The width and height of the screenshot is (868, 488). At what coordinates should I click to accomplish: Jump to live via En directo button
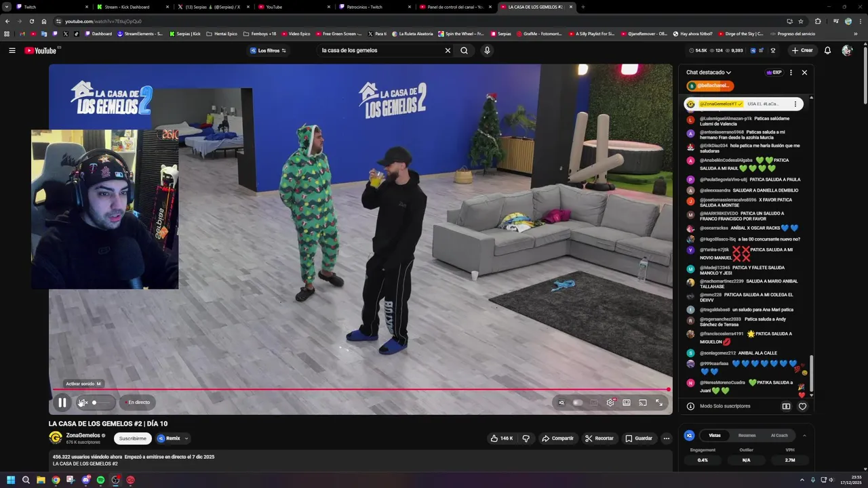point(138,403)
